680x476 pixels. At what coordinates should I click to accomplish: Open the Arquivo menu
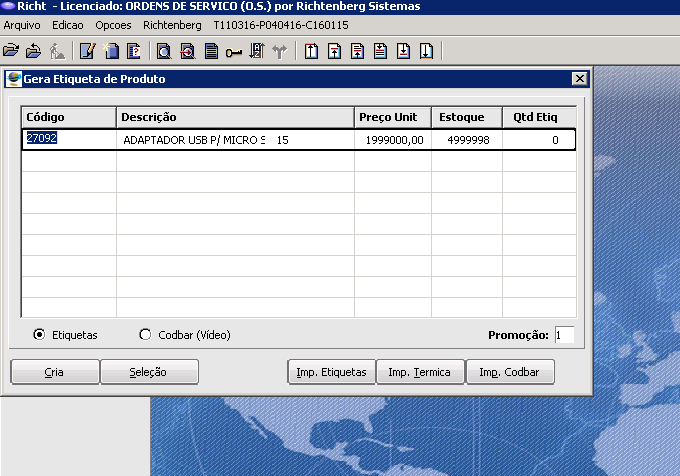pos(23,24)
